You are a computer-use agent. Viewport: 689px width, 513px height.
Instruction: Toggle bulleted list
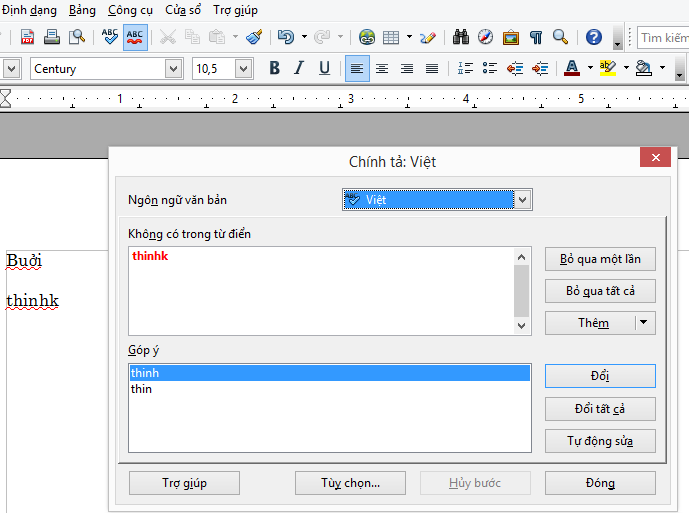(490, 69)
